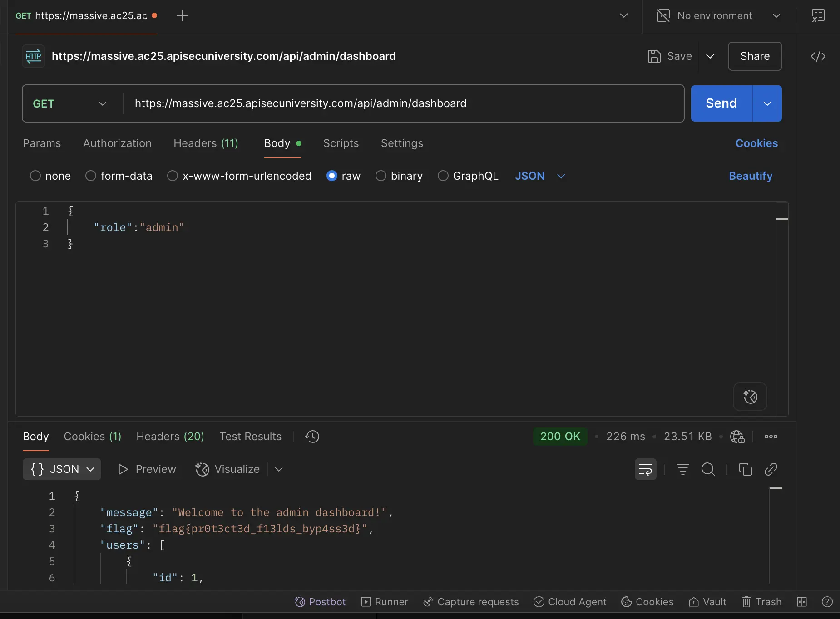Open the Test Results tab
Screen dimensions: 840x619
tap(251, 437)
